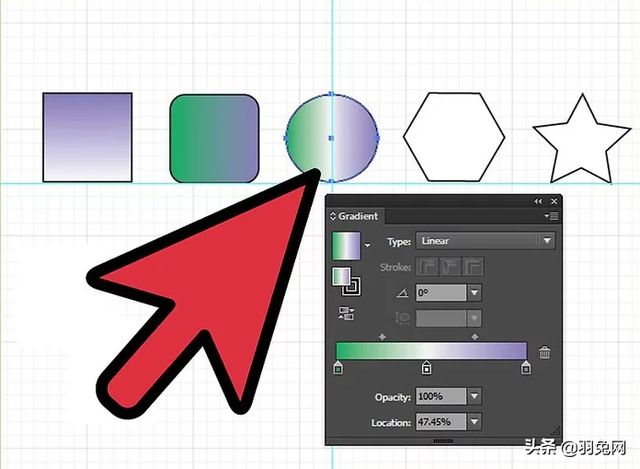Open the Gradient panel options menu

click(552, 216)
